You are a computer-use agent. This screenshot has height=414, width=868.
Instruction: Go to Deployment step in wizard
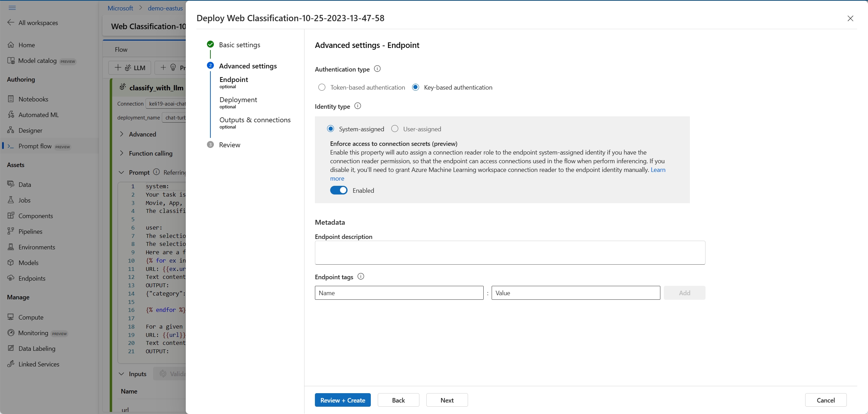coord(238,100)
